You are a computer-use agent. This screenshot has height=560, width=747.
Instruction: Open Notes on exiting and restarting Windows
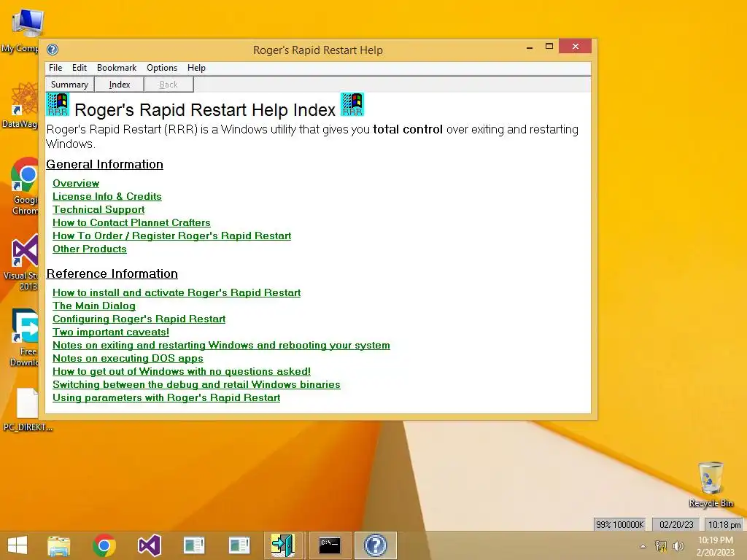(221, 345)
